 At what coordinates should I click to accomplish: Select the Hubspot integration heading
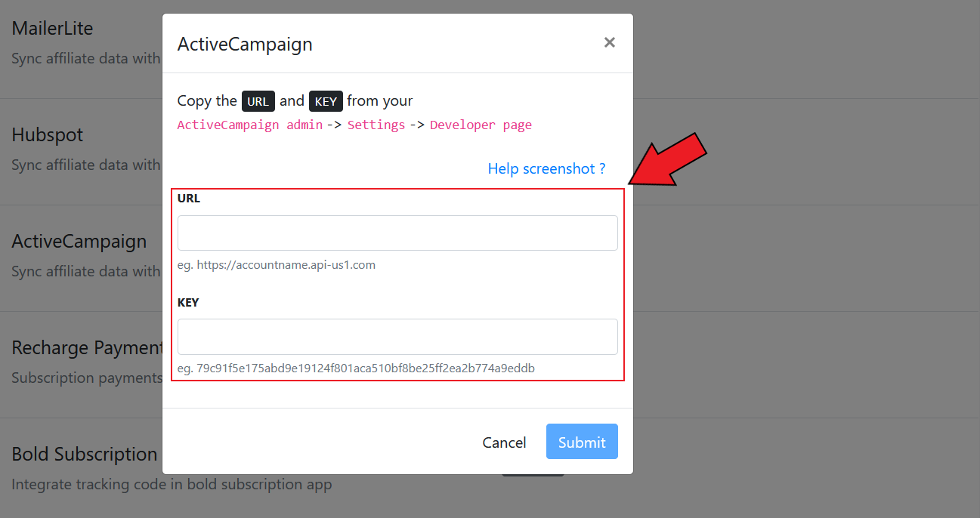pos(48,135)
